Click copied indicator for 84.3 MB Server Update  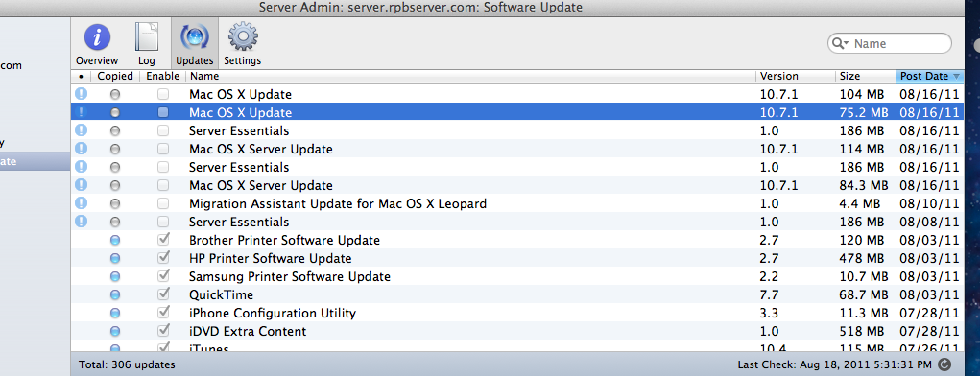(x=115, y=185)
